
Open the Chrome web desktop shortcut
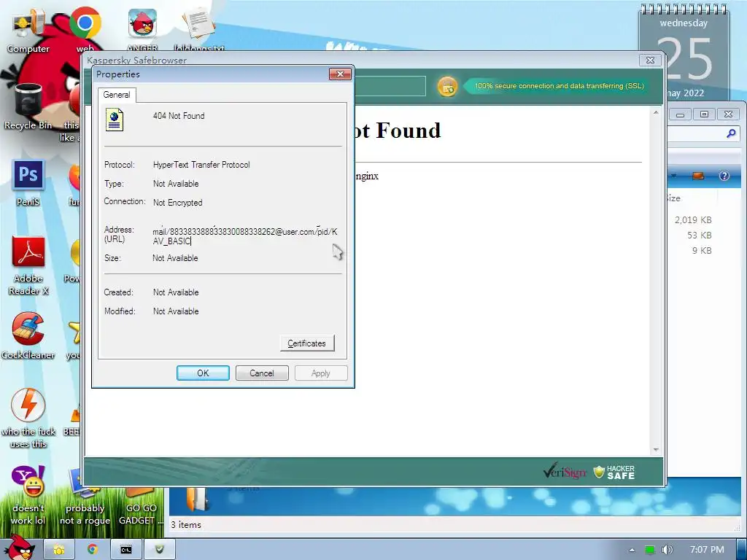[85, 29]
